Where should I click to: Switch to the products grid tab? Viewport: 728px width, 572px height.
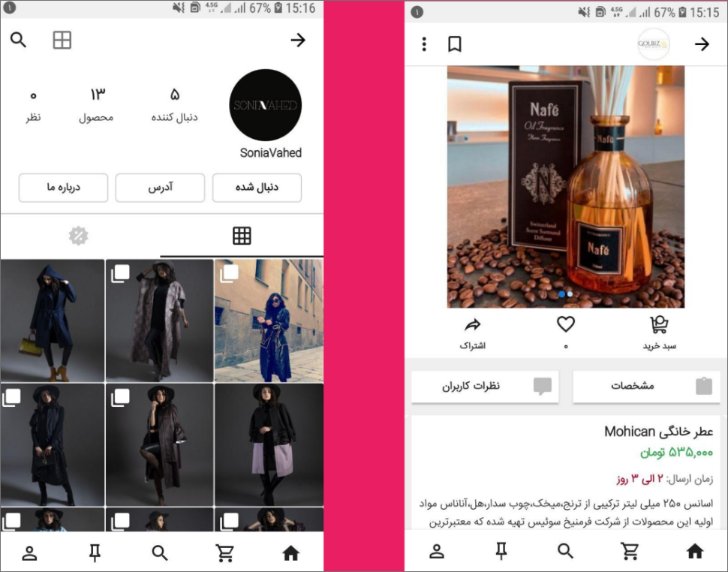[242, 236]
